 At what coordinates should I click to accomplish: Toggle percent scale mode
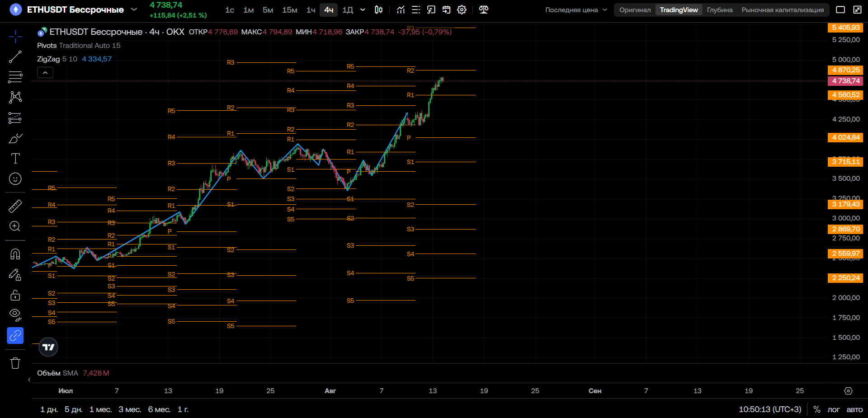pos(817,409)
